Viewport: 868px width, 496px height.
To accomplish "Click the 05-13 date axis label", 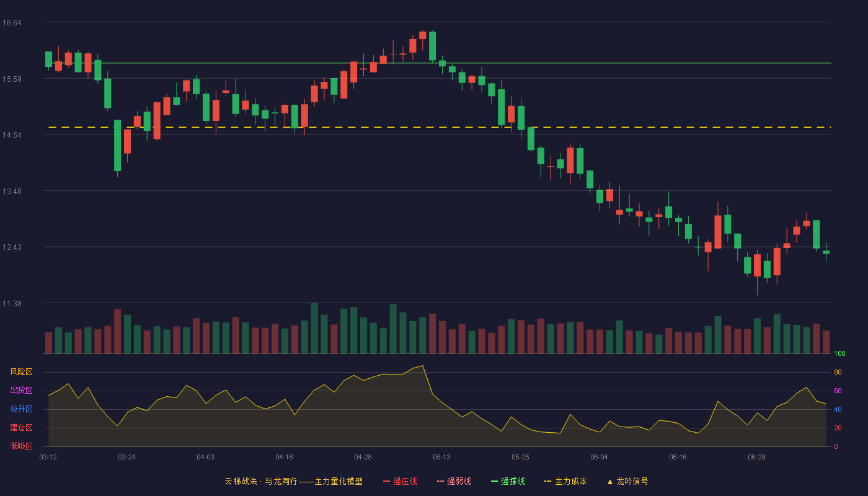I will [441, 457].
